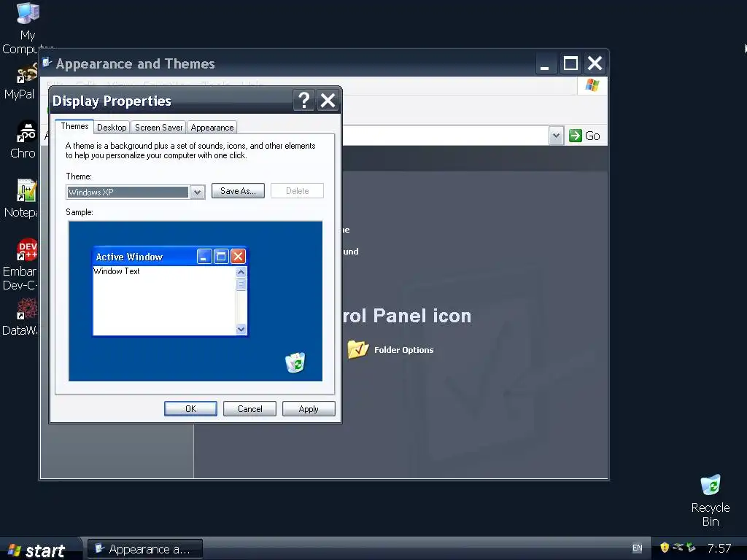Switch to the Themes tab
The height and width of the screenshot is (560, 747).
click(74, 126)
